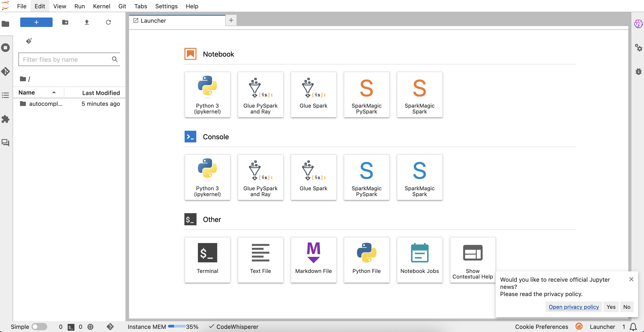Launch Glue Spark notebook

point(313,95)
